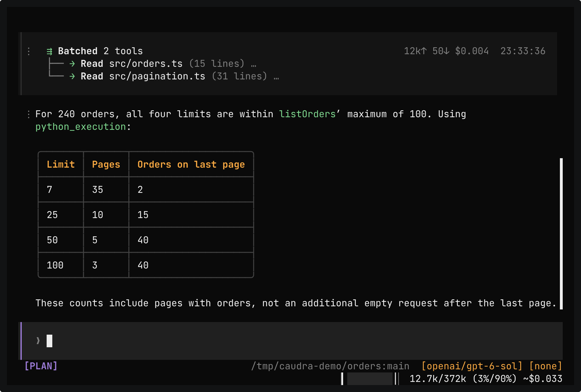
Task: Select the Limit cell showing 7
Action: (61, 189)
